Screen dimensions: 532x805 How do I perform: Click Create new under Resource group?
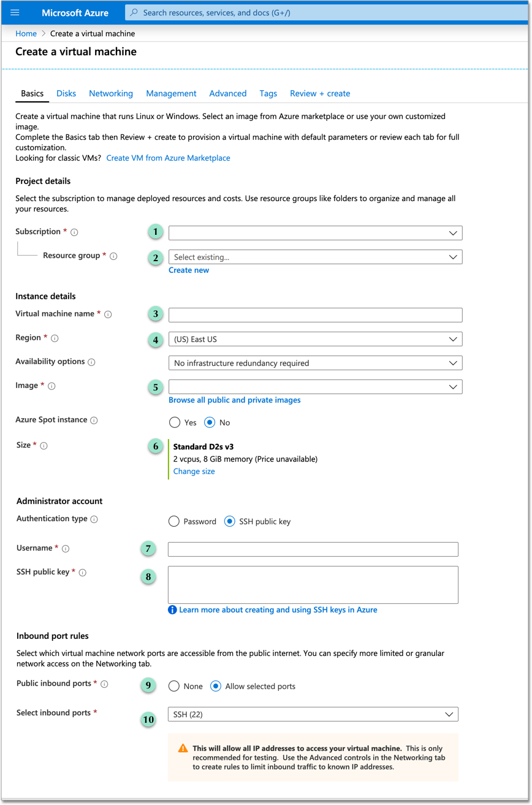[x=189, y=270]
